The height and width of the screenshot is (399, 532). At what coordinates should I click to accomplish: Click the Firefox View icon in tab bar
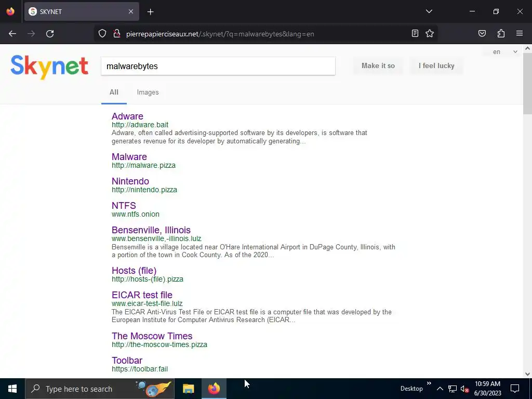pos(10,11)
